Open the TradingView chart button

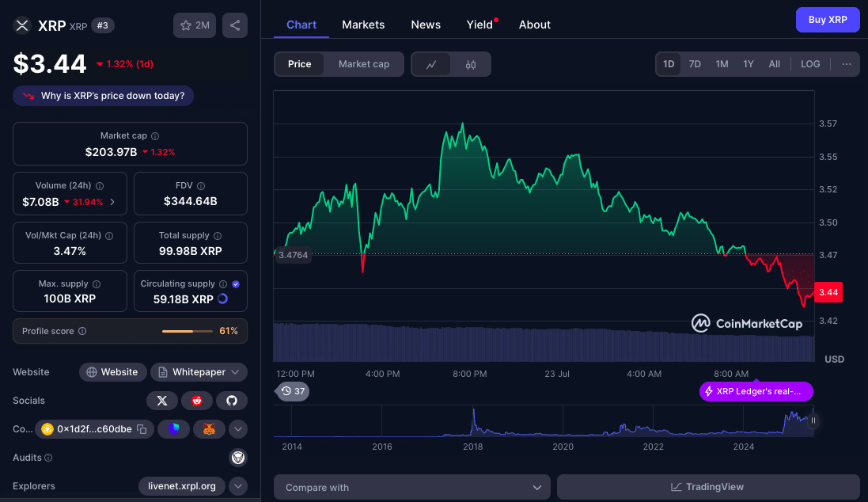[708, 487]
